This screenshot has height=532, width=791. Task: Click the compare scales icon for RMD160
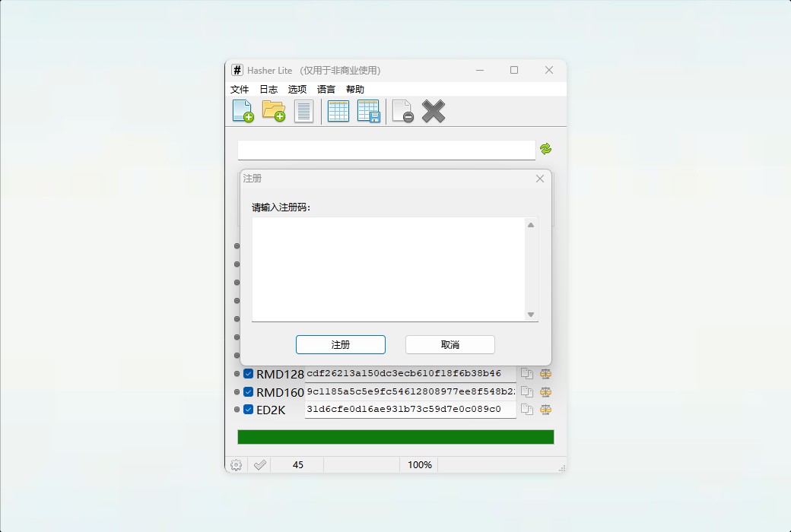point(545,391)
